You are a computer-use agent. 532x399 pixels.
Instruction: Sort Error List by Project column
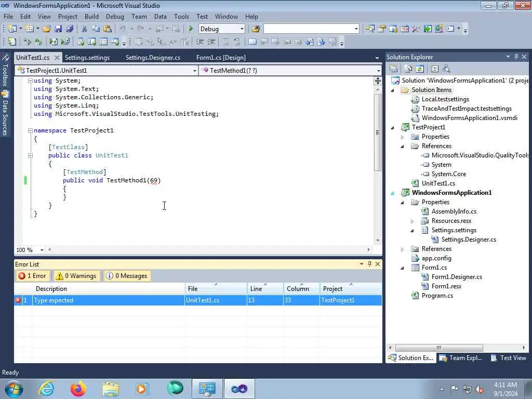pyautogui.click(x=351, y=289)
